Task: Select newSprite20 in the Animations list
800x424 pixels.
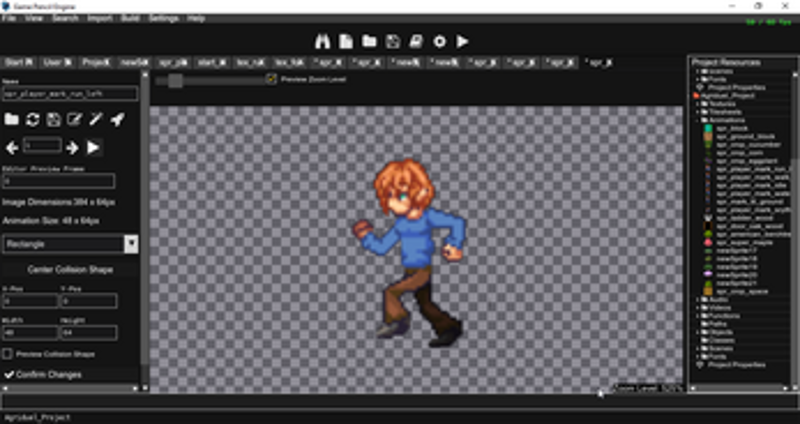Action: click(737, 275)
